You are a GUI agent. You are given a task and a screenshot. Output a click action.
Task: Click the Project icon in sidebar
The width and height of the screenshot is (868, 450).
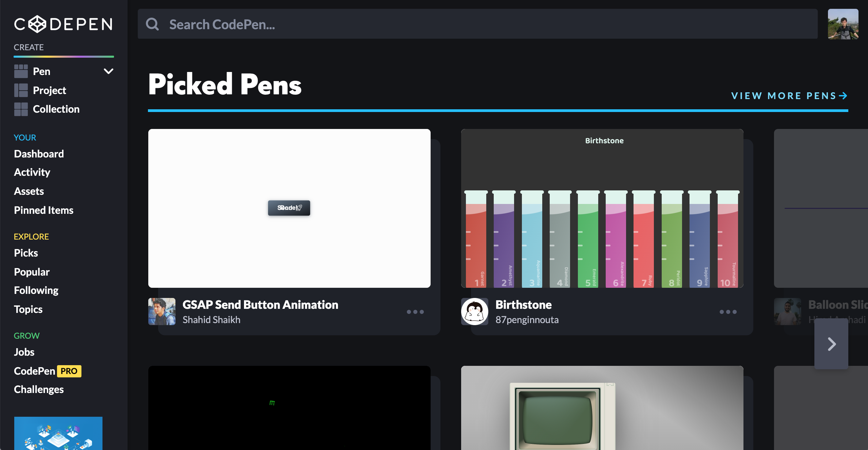(x=21, y=90)
